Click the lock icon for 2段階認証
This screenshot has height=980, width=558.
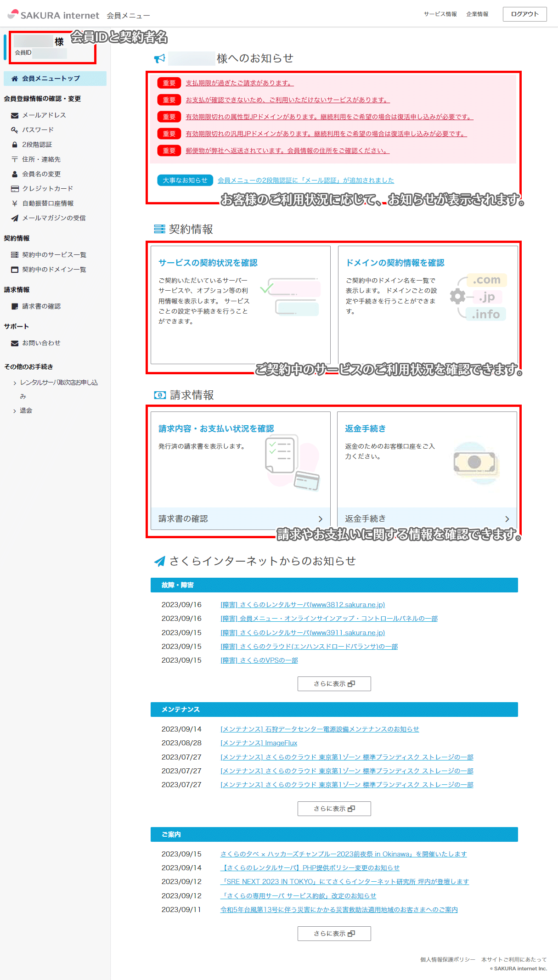tap(15, 145)
